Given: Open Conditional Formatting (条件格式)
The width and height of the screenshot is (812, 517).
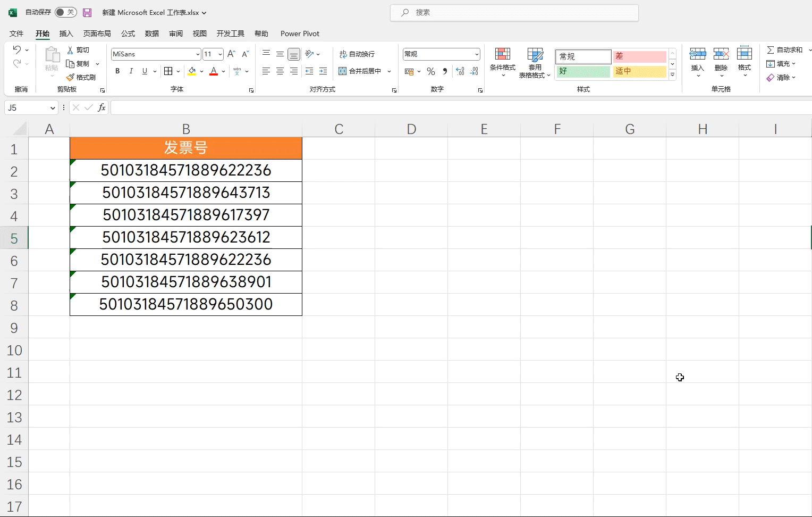Looking at the screenshot, I should coord(503,62).
